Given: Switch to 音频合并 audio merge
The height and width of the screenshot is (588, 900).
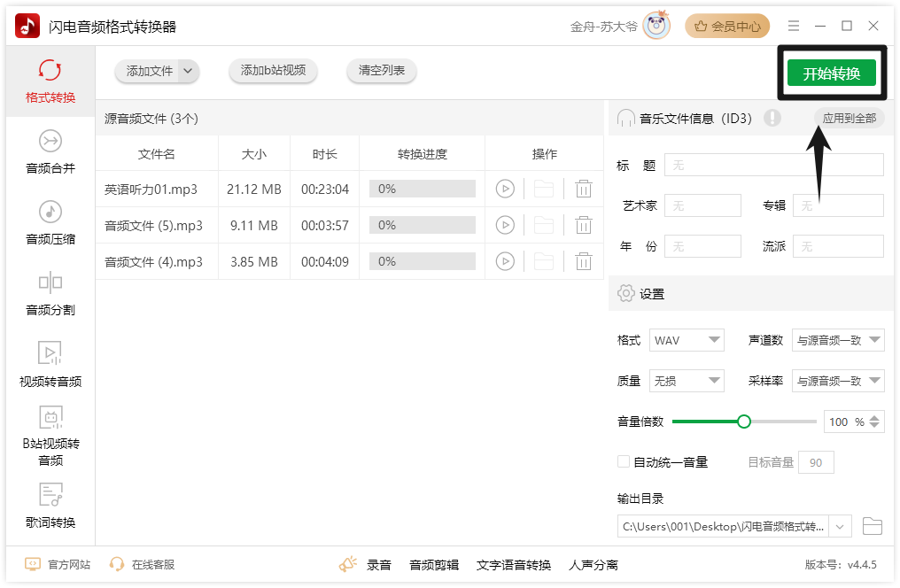Looking at the screenshot, I should click(x=50, y=152).
